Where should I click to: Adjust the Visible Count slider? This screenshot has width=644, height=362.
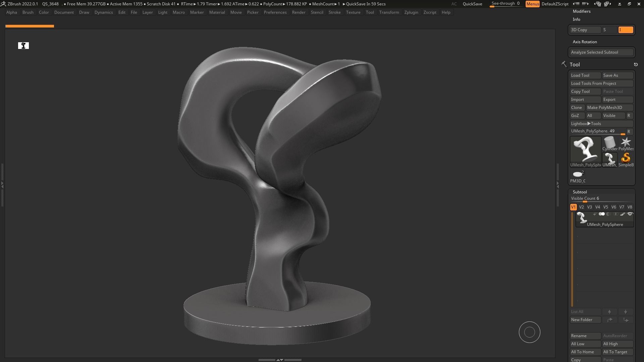point(601,199)
